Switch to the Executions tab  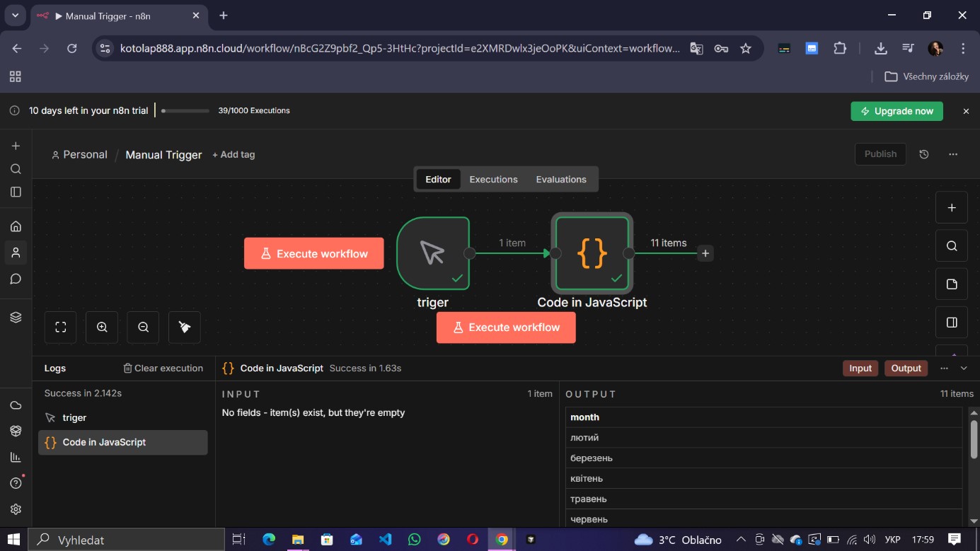[x=493, y=179]
